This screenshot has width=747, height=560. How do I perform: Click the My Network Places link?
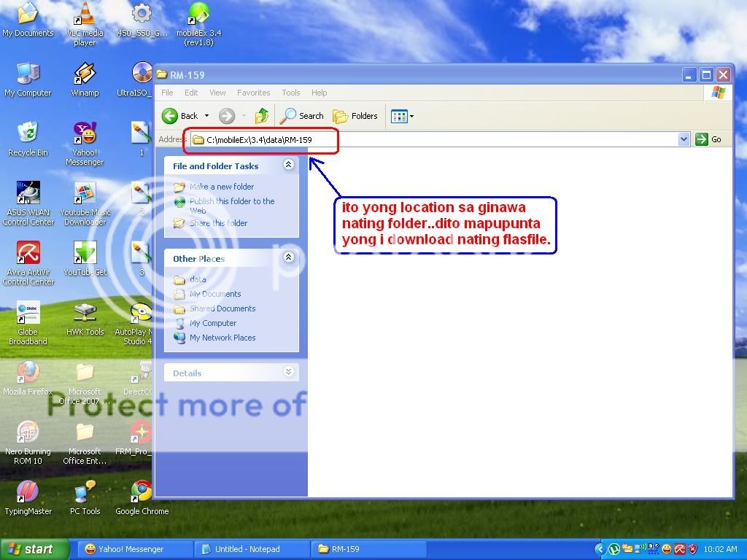[x=222, y=338]
